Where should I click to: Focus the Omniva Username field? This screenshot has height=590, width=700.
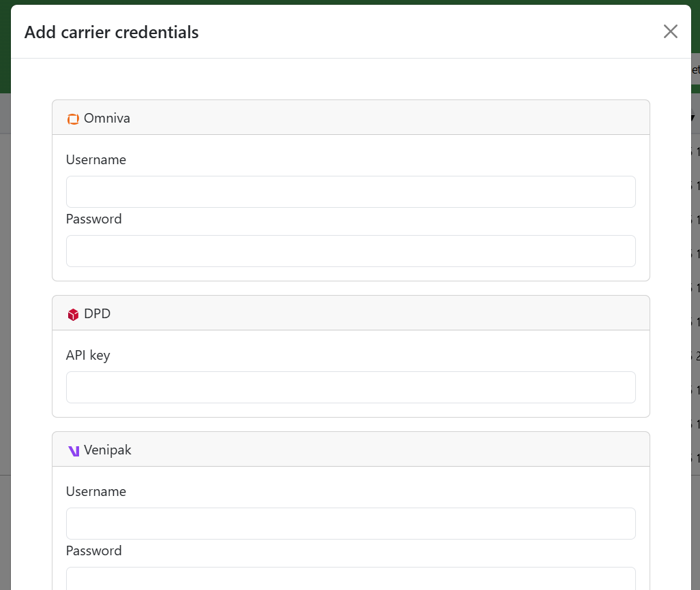pyautogui.click(x=351, y=192)
